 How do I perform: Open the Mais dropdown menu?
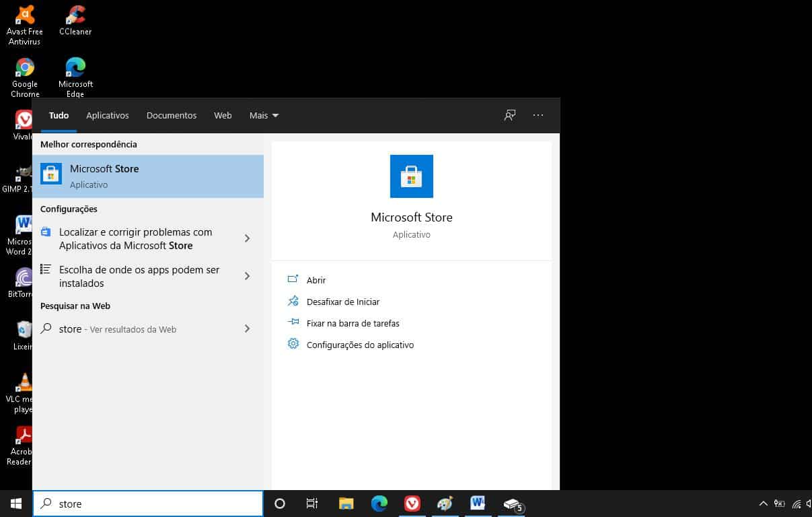click(x=264, y=115)
